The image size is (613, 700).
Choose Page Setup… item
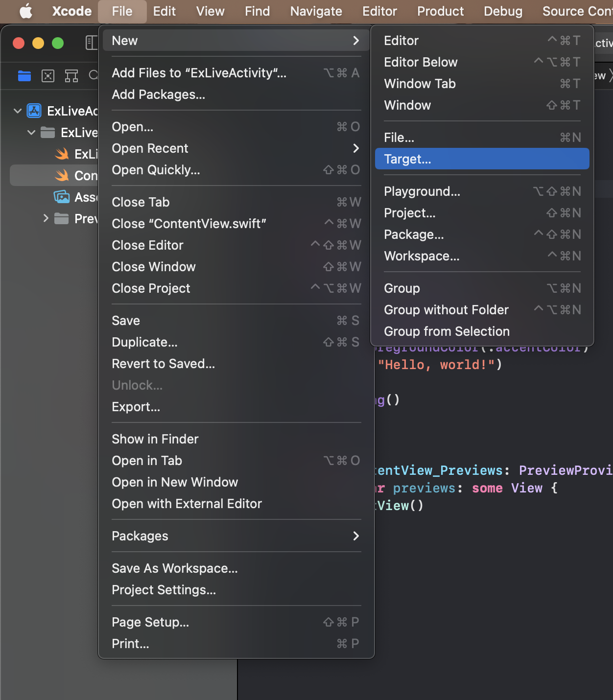click(x=236, y=622)
